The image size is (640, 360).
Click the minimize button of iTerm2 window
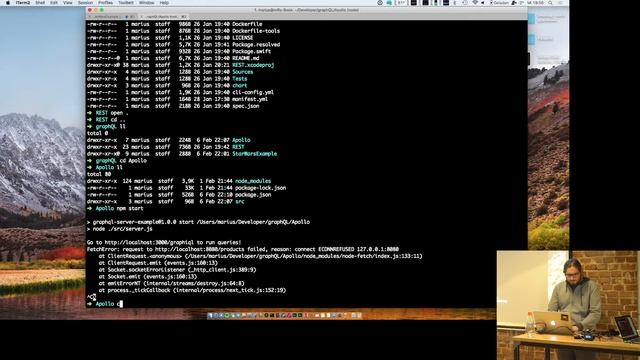[96, 10]
